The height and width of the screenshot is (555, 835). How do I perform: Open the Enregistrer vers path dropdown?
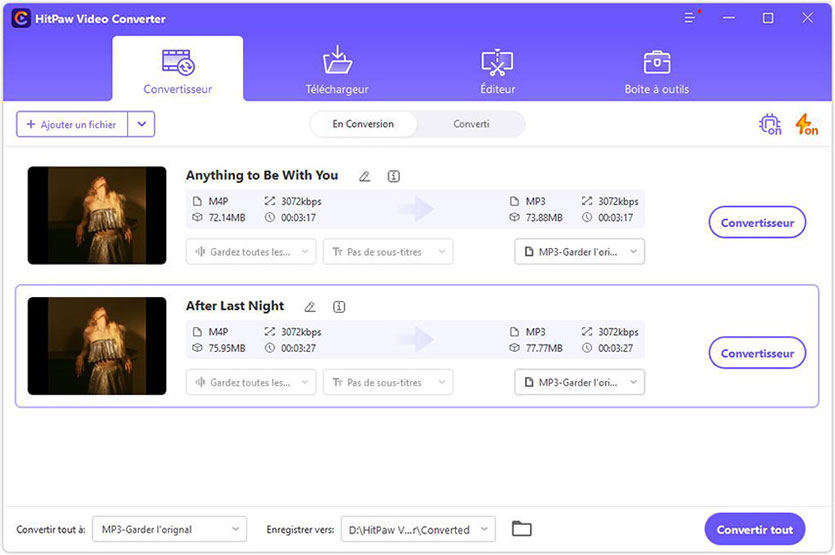pyautogui.click(x=418, y=529)
